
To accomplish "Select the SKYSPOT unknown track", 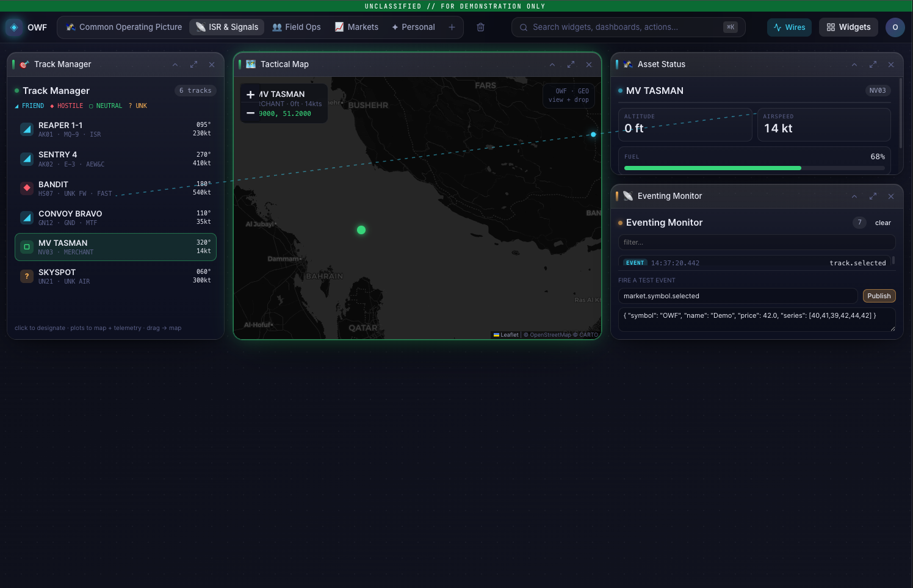I will (115, 276).
